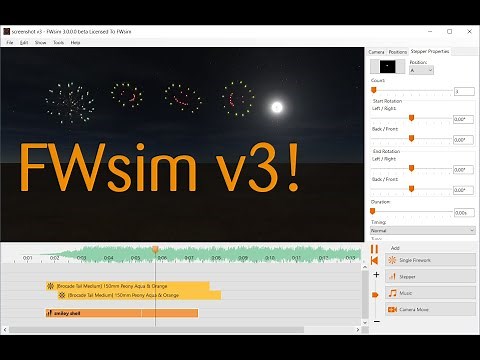Image resolution: width=480 pixels, height=360 pixels.
Task: Click the 0:03 mark on time ruler
Action: pos(81,258)
